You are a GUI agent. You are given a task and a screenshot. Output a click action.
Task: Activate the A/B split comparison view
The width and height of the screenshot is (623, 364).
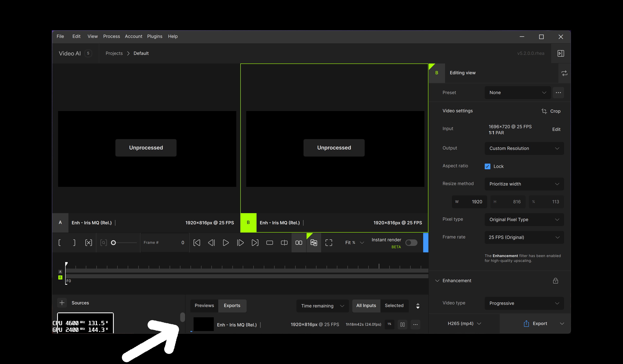click(x=313, y=242)
